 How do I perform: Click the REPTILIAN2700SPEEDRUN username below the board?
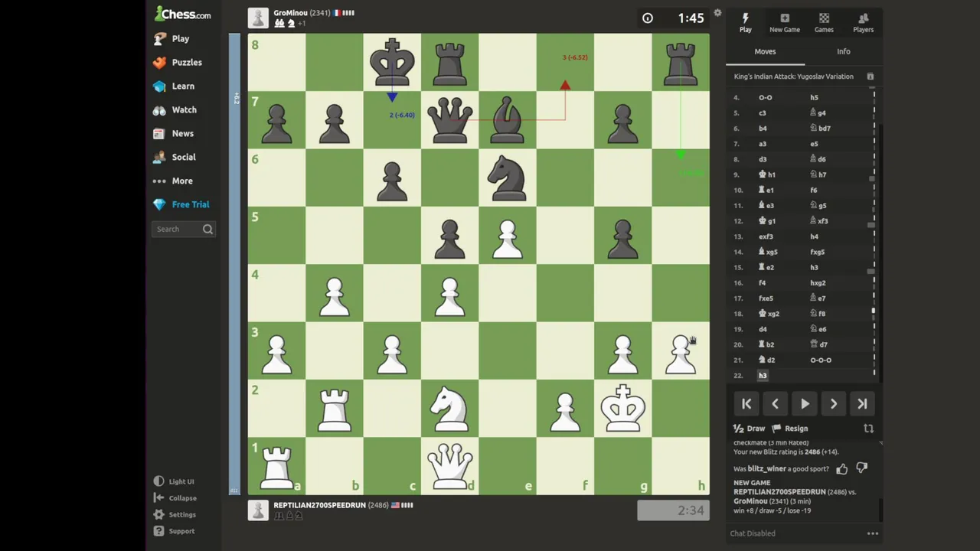coord(319,505)
